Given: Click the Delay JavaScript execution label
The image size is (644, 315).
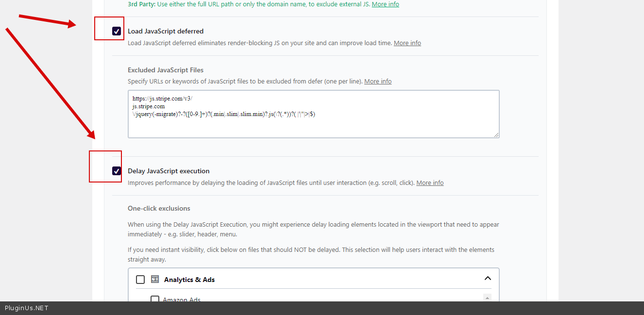Looking at the screenshot, I should [169, 171].
